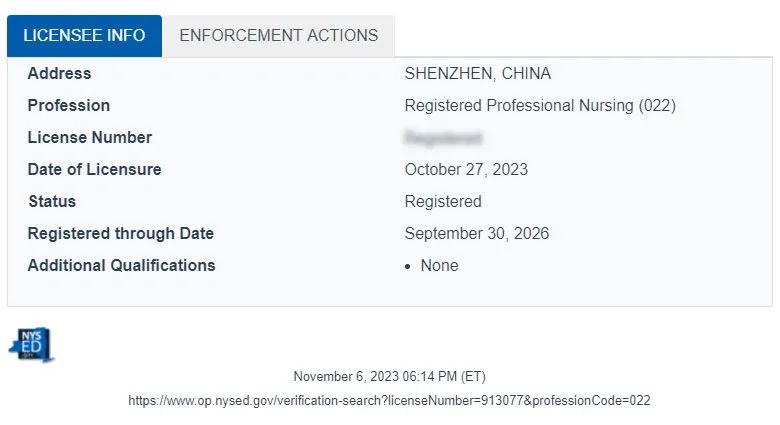Screen dimensions: 780x425
Task: Switch to the Enforcement Actions tab
Action: click(279, 36)
